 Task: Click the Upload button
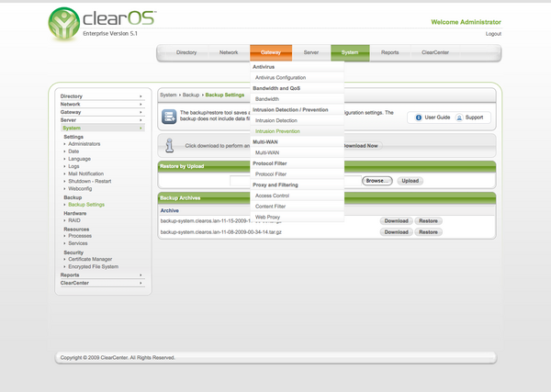pos(410,181)
